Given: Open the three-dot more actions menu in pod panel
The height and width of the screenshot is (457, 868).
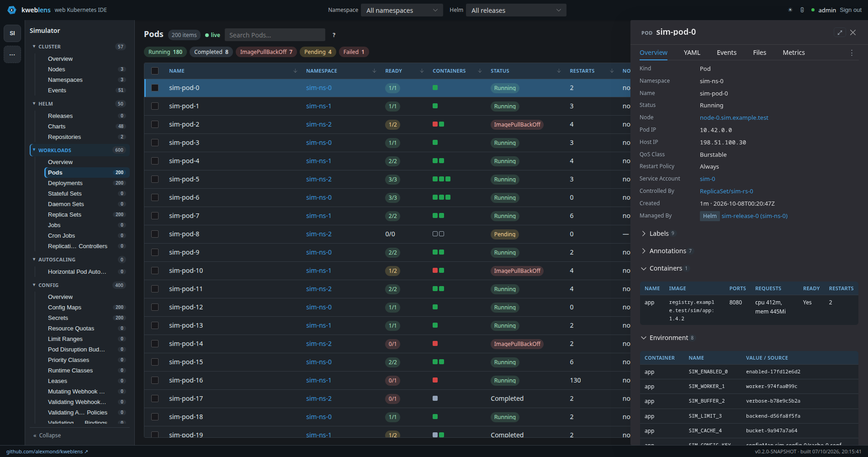Looking at the screenshot, I should [x=852, y=53].
